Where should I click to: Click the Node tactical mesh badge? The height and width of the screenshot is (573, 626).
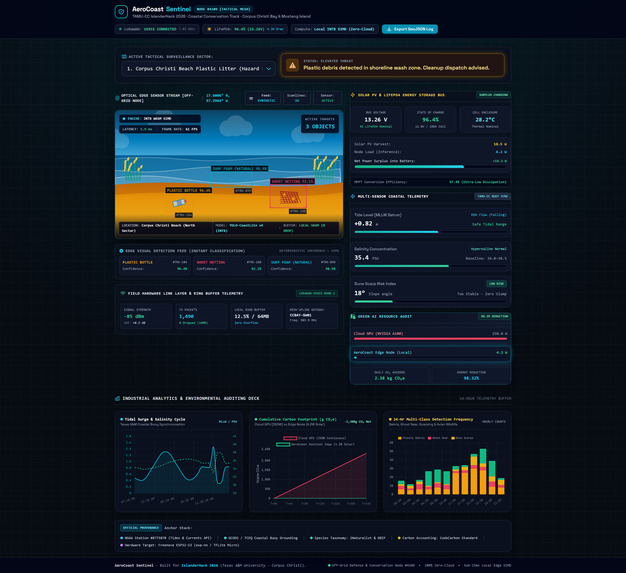pos(224,9)
